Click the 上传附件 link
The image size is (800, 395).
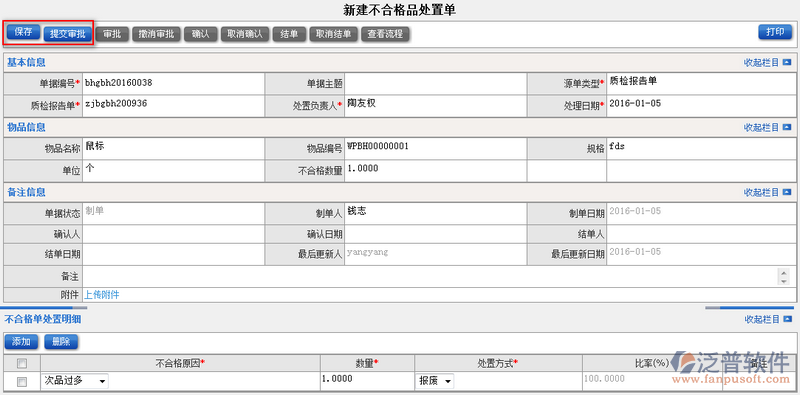tap(102, 294)
